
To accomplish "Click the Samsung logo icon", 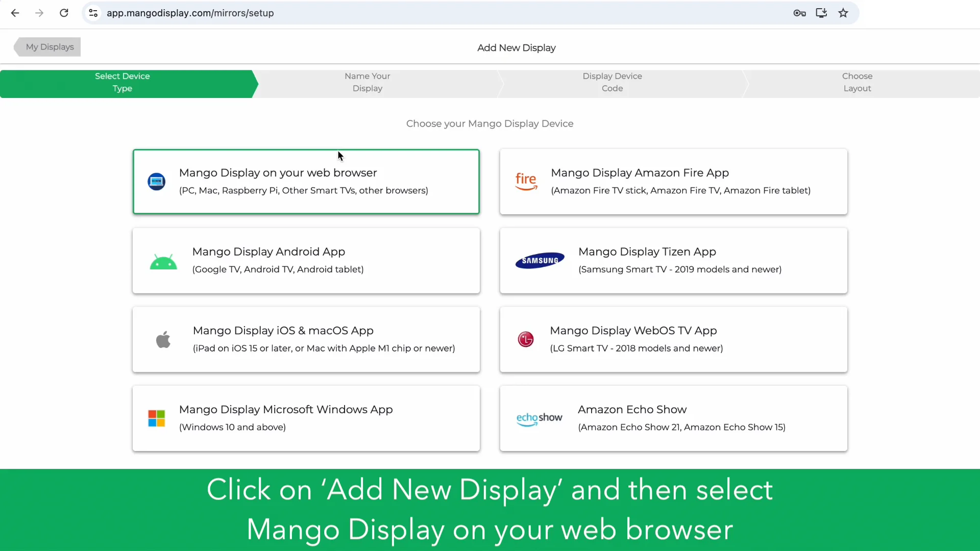I will pos(540,261).
